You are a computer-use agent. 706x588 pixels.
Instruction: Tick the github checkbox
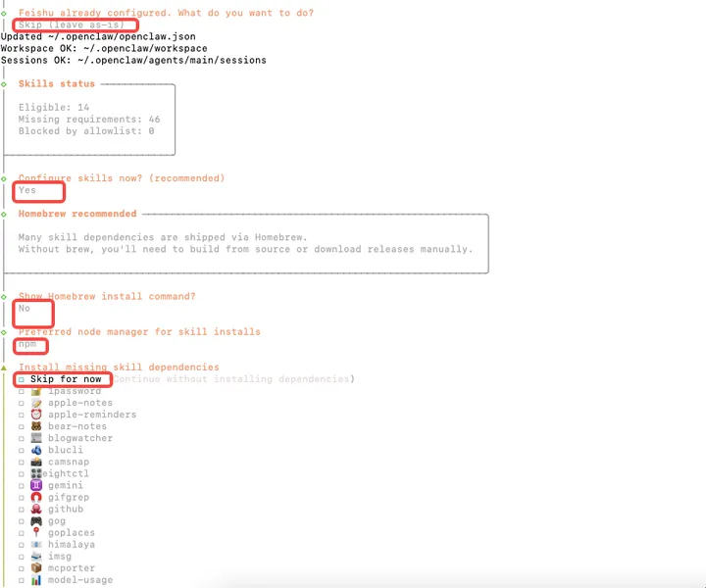(x=22, y=510)
